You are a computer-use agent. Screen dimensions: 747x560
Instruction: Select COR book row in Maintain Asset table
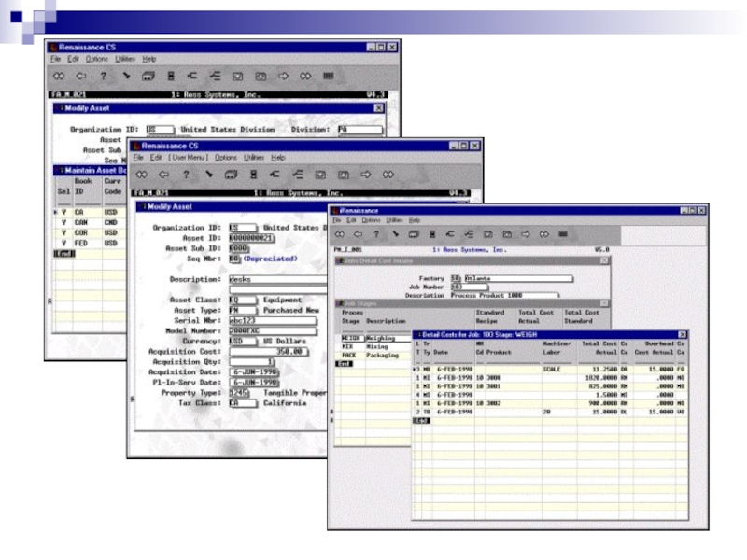(90, 232)
